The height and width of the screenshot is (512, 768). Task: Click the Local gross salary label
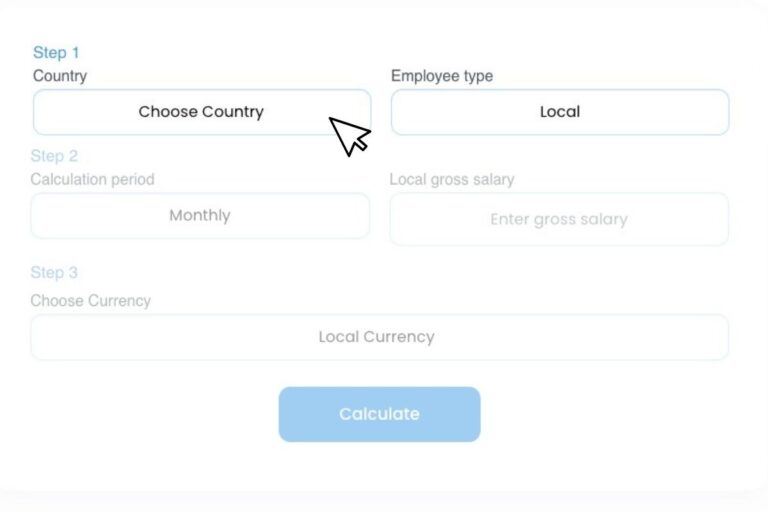tap(451, 180)
